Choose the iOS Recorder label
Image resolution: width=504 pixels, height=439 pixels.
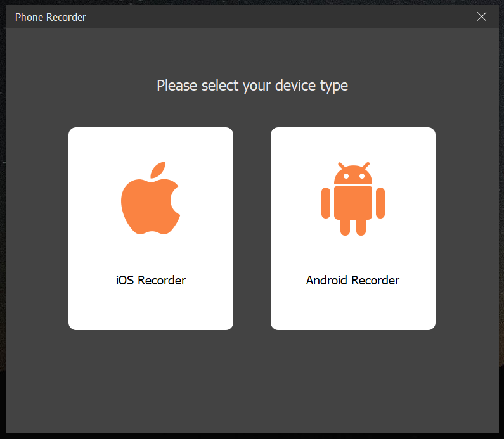151,280
